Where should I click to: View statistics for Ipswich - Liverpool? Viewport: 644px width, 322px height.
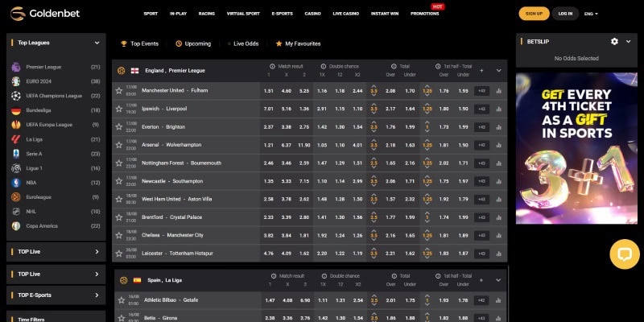498,109
